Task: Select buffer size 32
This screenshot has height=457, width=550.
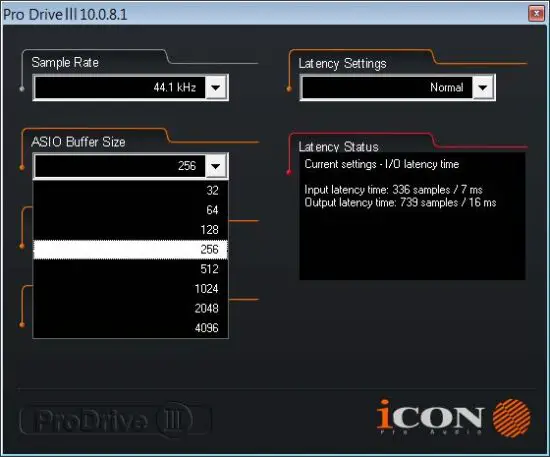Action: tap(130, 190)
